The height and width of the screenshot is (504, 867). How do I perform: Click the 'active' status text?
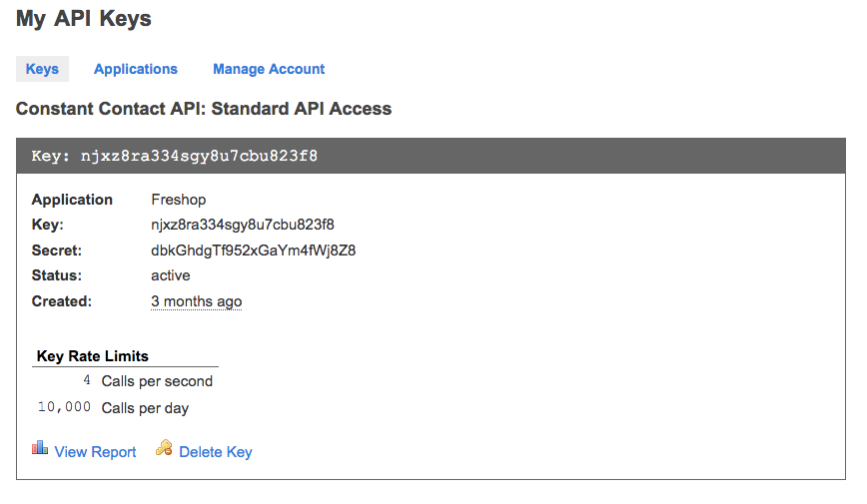point(170,275)
